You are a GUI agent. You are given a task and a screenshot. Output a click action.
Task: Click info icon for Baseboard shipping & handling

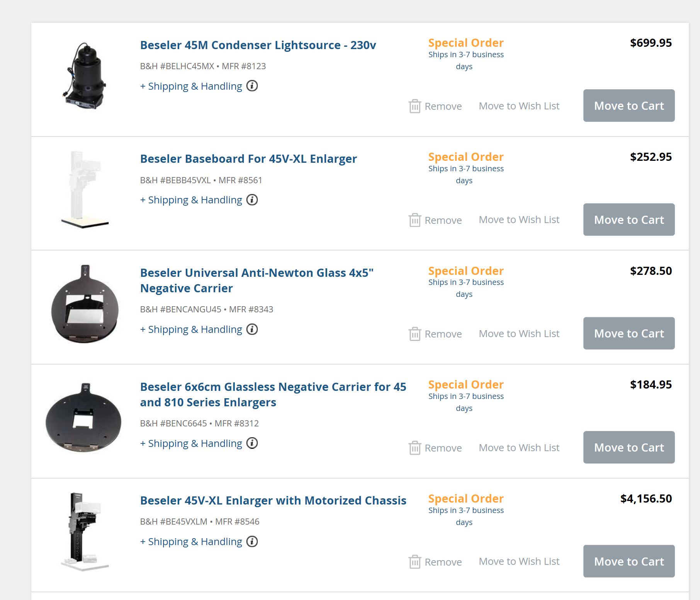coord(252,200)
